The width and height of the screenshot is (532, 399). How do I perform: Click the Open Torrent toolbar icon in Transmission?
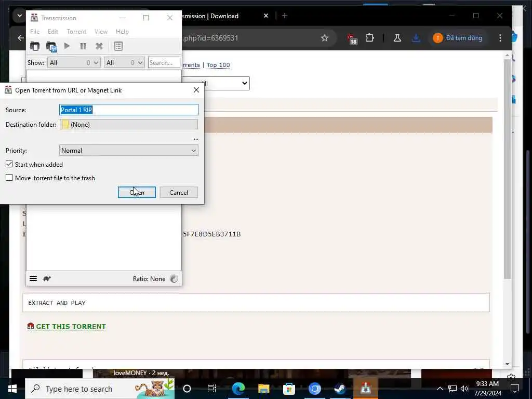(x=35, y=46)
